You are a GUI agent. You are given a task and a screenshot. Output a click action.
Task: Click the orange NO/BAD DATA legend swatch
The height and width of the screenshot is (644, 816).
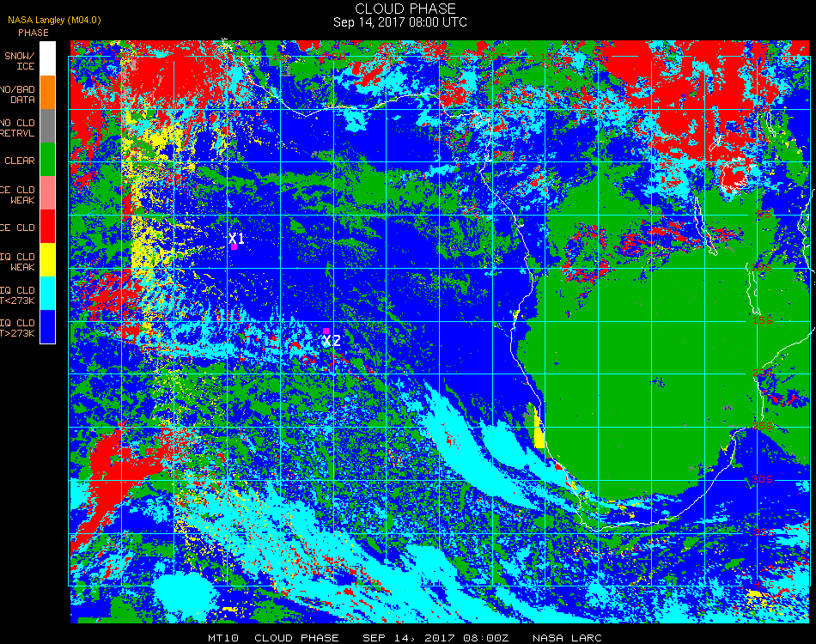click(x=47, y=93)
